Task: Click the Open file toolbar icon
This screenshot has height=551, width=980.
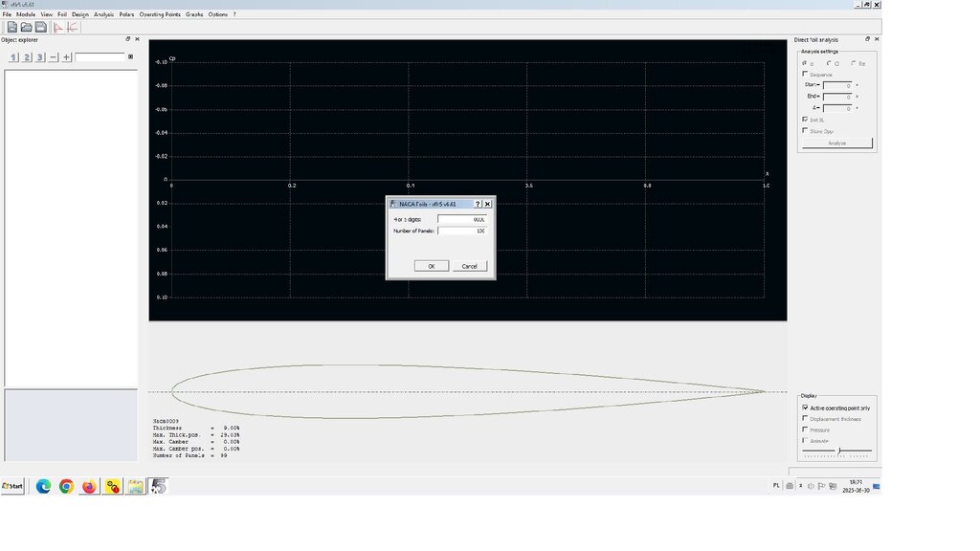Action: 27,28
